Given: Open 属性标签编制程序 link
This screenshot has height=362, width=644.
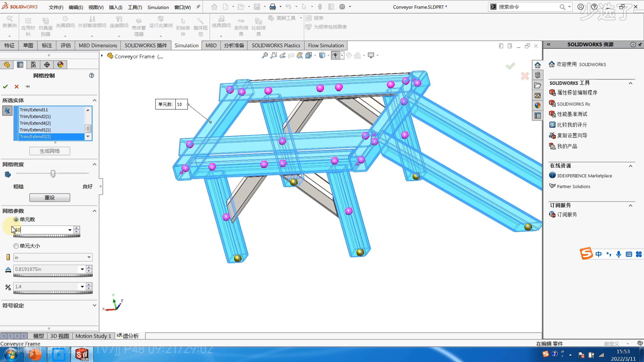Looking at the screenshot, I should point(577,93).
